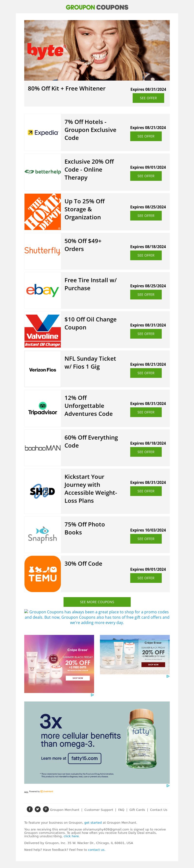Click the AdChoices icon under fatty15 ad

point(168,785)
